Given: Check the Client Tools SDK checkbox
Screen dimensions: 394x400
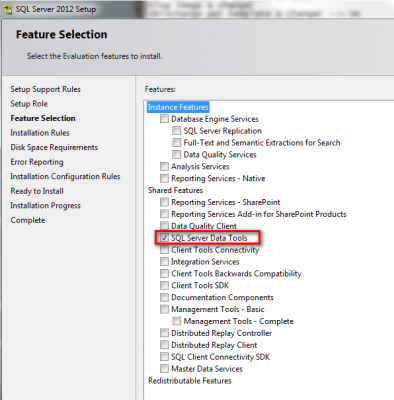Looking at the screenshot, I should tap(164, 286).
